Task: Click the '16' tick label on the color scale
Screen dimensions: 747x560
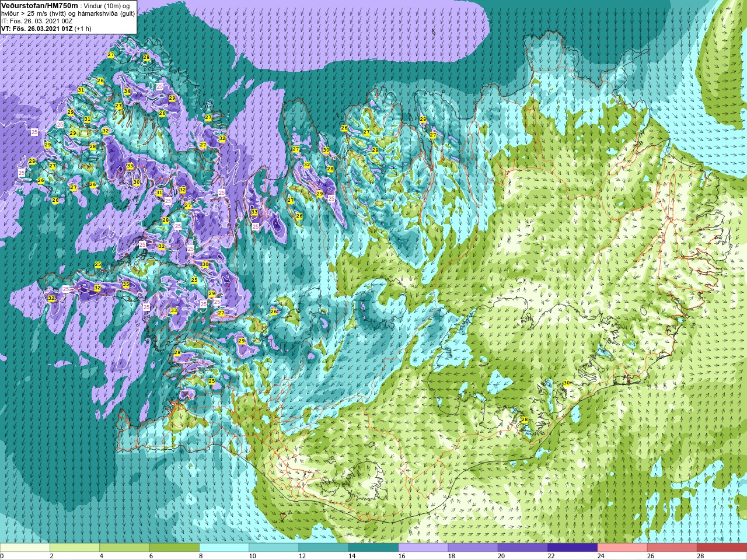Action: click(x=402, y=556)
